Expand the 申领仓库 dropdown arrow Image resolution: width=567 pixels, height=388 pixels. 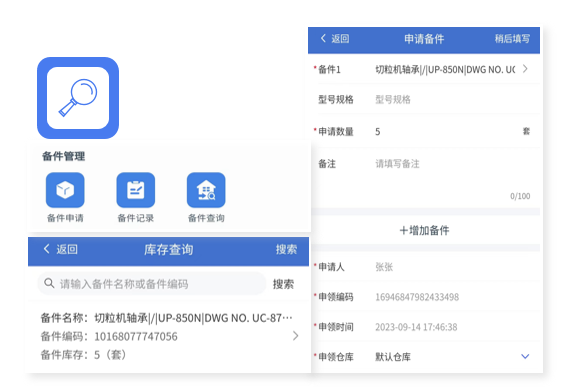pyautogui.click(x=525, y=357)
